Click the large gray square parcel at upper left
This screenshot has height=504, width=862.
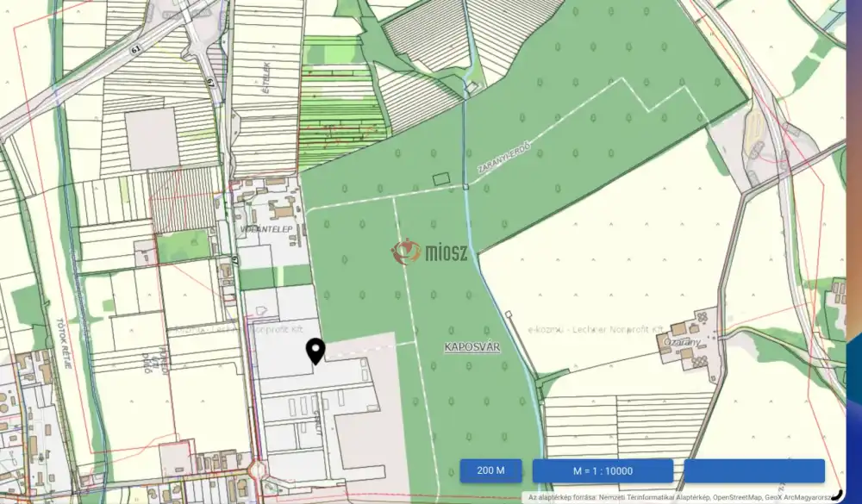click(152, 139)
